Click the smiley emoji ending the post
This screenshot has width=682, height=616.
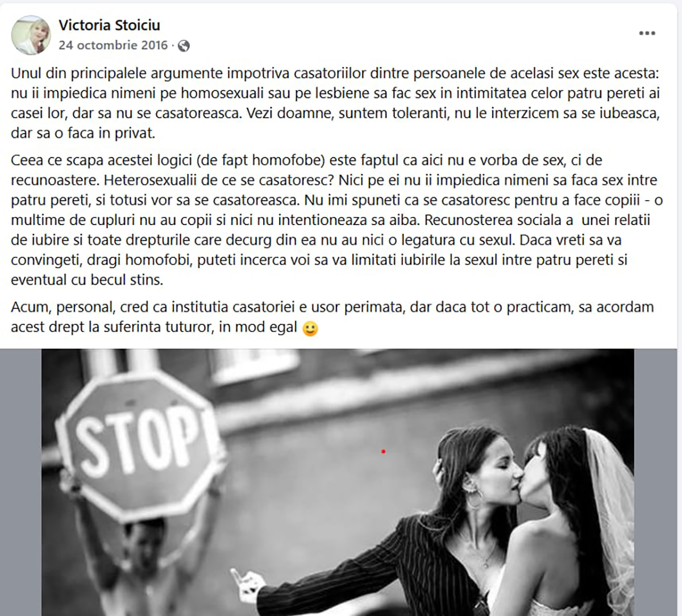click(310, 328)
